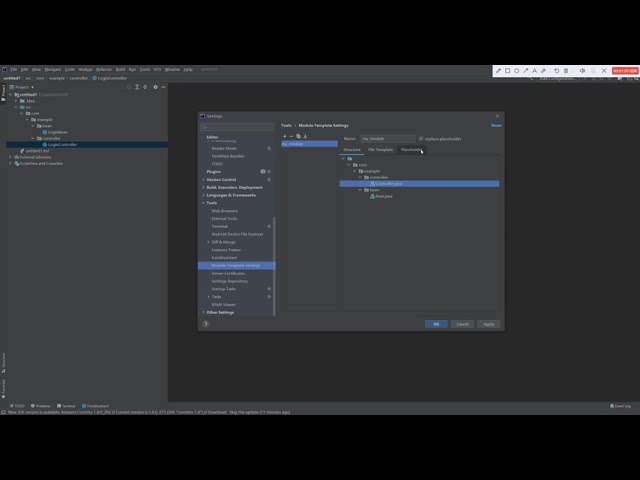The width and height of the screenshot is (640, 480).
Task: Select my_module in template list
Action: pyautogui.click(x=309, y=144)
